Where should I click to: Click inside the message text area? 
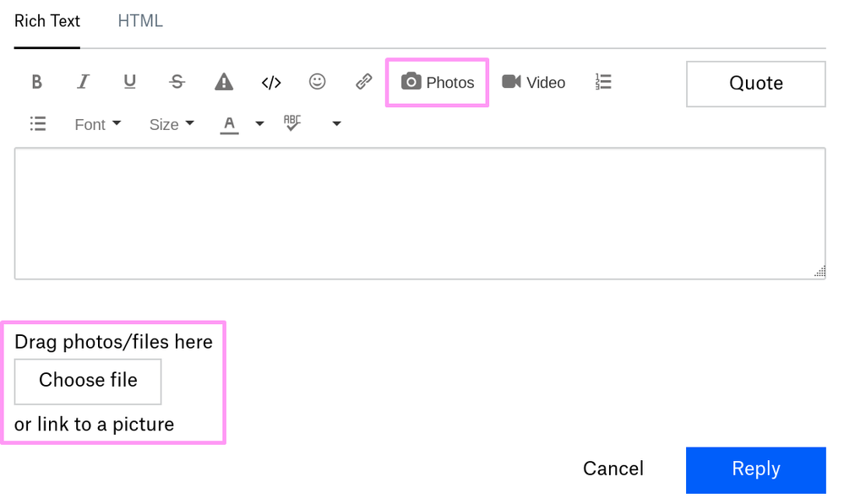(x=419, y=214)
